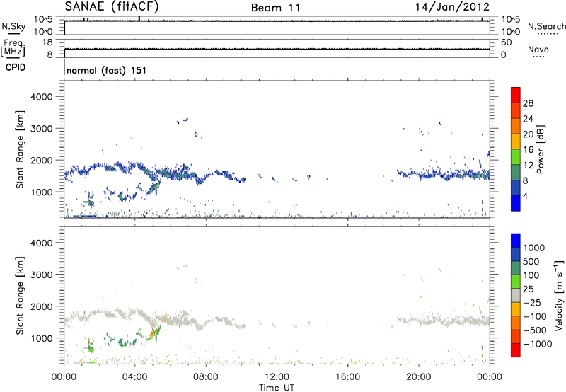Select the "2000" tick in Velocity panel

42,306
